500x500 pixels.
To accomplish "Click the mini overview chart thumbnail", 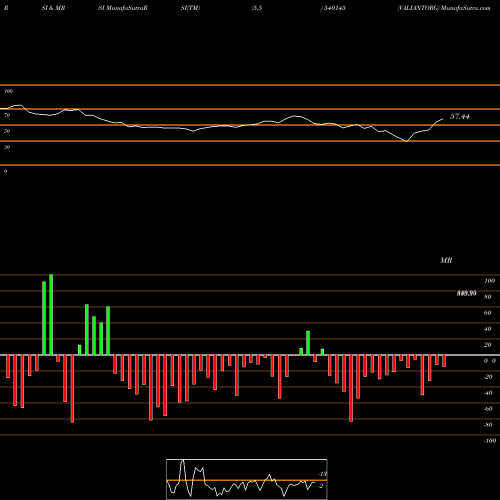I will click(x=247, y=479).
